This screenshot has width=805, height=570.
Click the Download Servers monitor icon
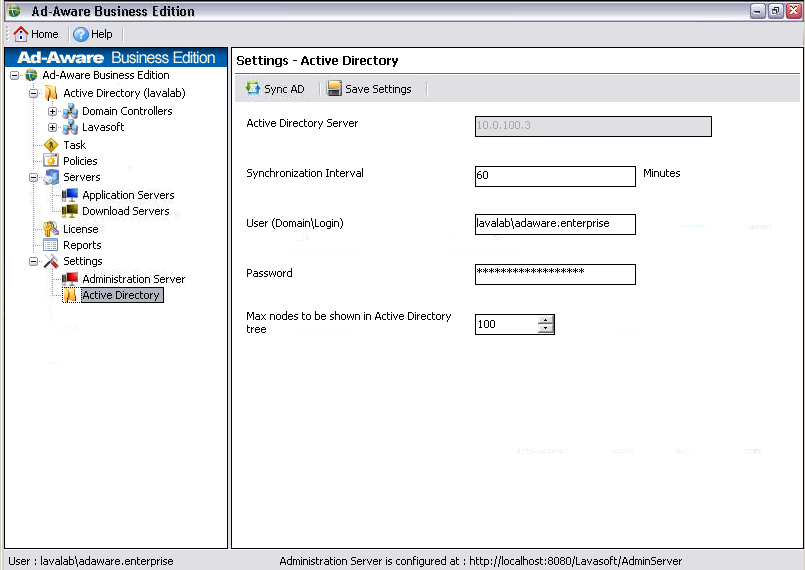tap(70, 211)
